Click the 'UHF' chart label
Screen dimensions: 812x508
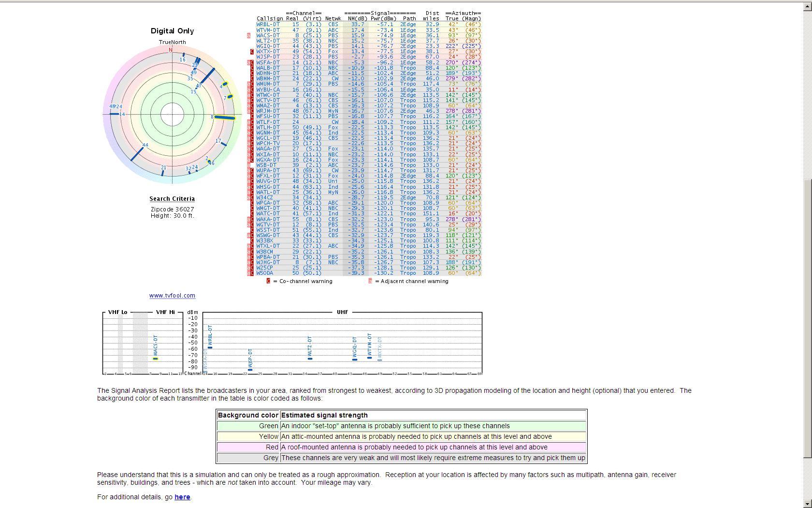coord(342,312)
